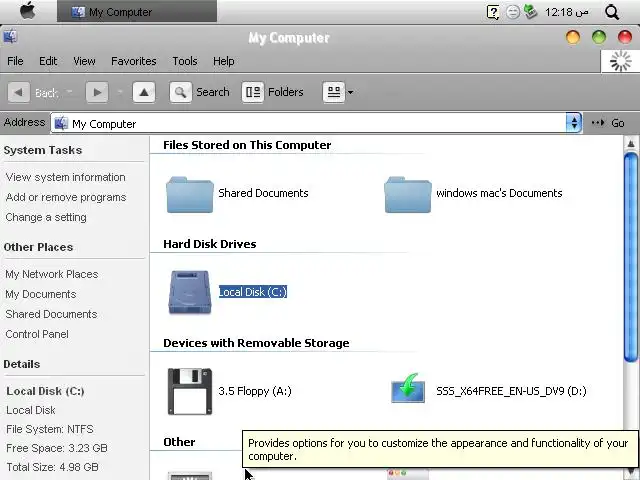
Task: Open the Apple logo menu
Action: (27, 11)
